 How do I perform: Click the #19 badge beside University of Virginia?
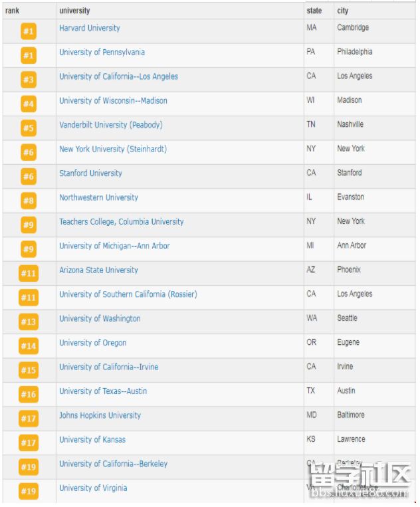coord(29,492)
